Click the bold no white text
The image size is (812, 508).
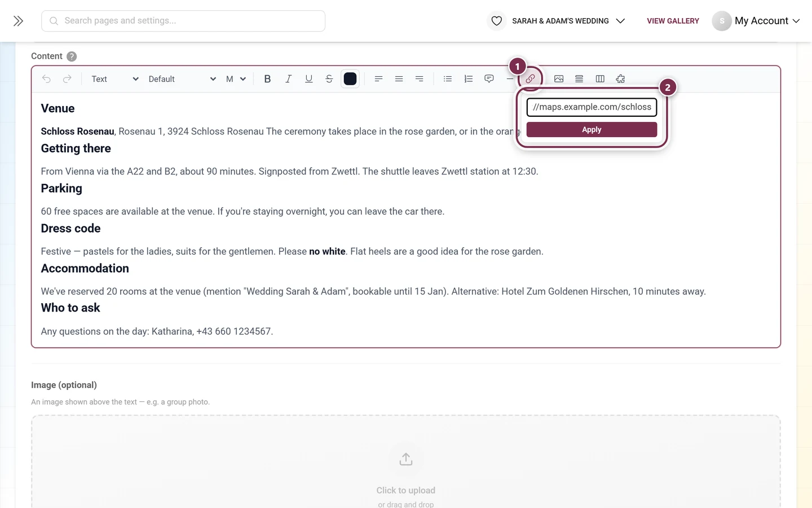327,252
